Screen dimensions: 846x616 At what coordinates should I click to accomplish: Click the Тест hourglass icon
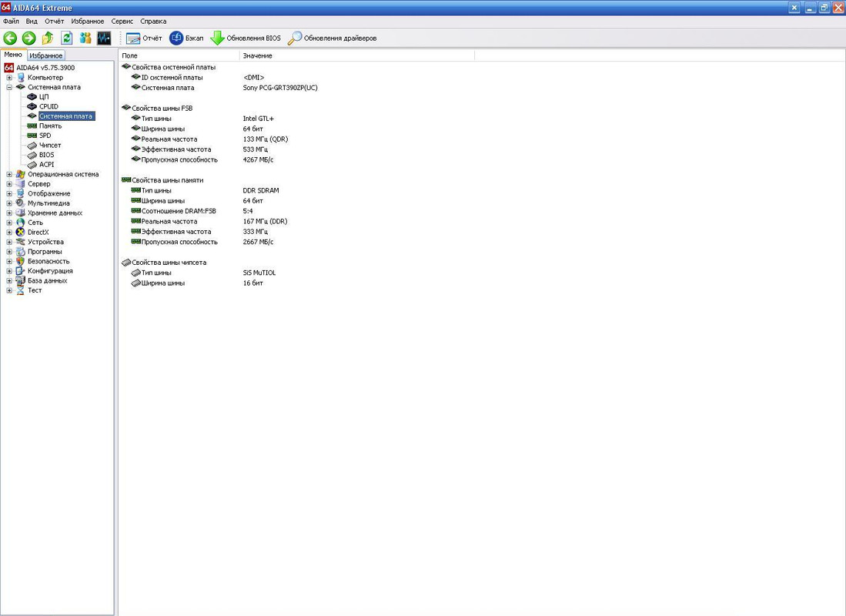pos(21,290)
